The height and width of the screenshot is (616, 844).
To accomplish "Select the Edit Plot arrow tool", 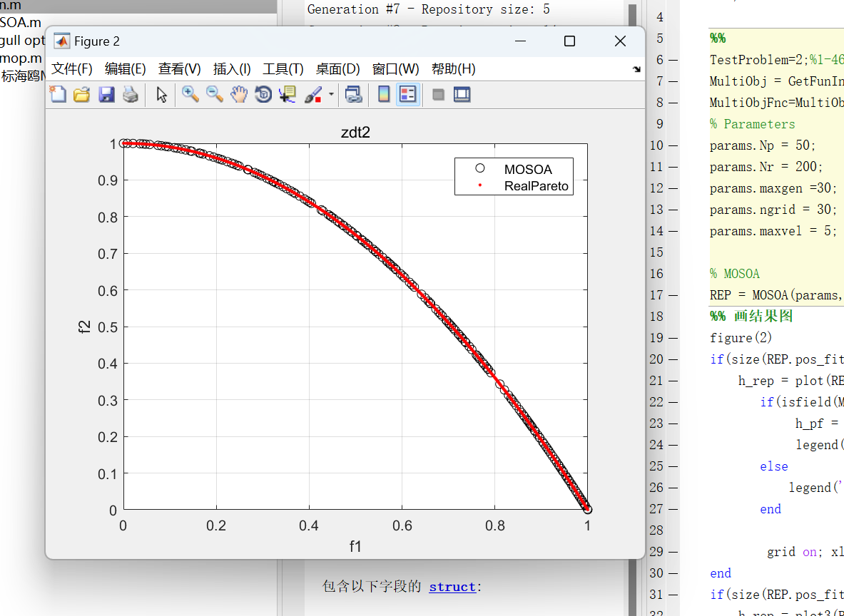I will point(161,95).
